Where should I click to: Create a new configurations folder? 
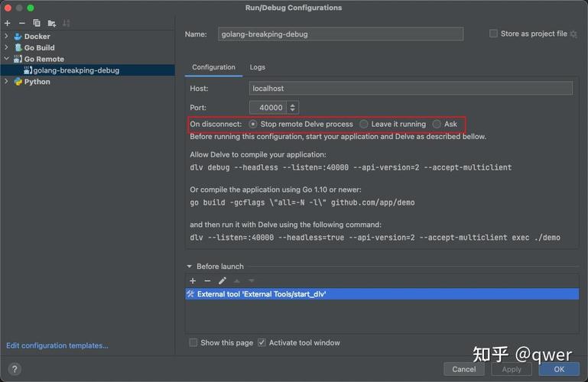[x=52, y=23]
